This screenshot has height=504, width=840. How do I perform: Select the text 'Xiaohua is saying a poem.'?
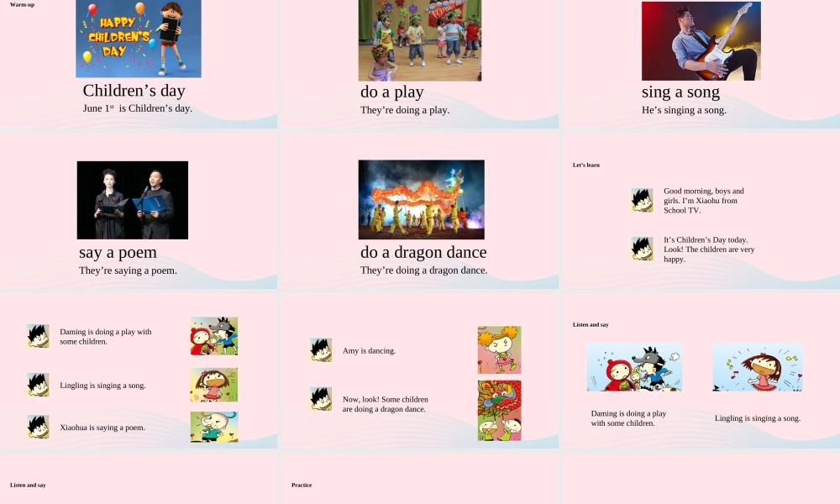tap(102, 428)
